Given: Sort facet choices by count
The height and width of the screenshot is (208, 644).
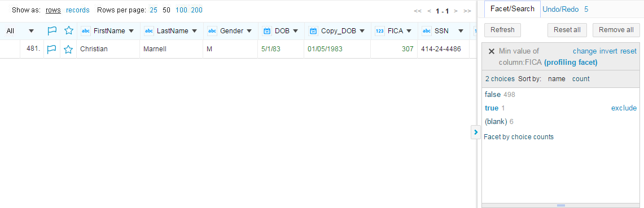Looking at the screenshot, I should coord(581,79).
